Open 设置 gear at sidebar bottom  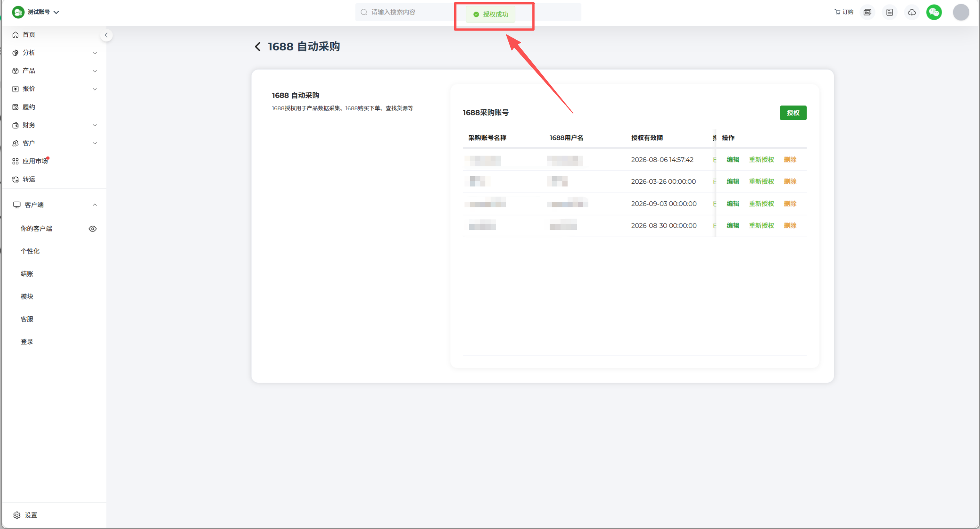click(x=25, y=515)
